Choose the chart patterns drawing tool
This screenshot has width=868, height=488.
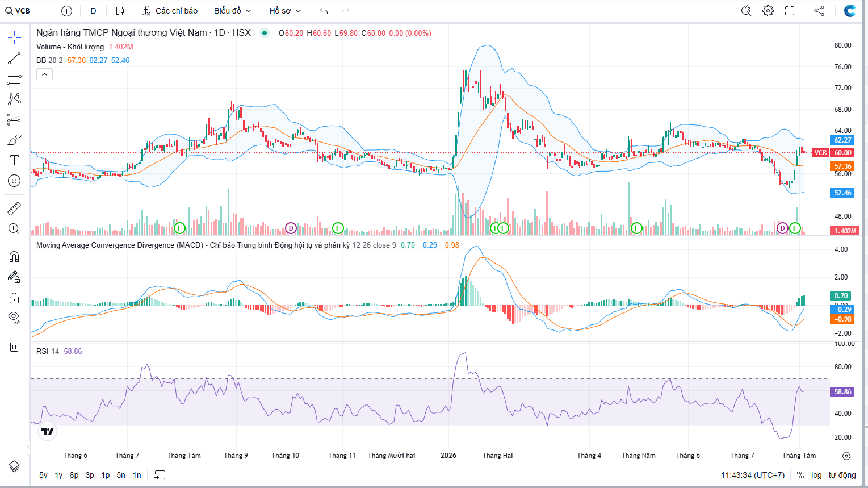point(14,98)
